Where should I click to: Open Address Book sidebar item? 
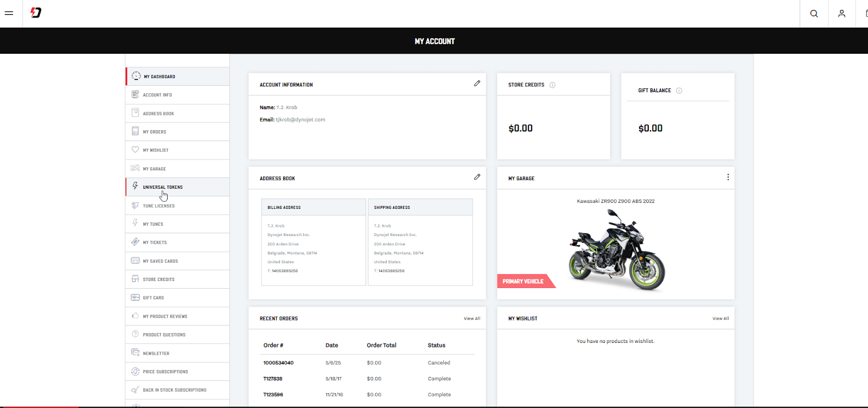point(177,113)
